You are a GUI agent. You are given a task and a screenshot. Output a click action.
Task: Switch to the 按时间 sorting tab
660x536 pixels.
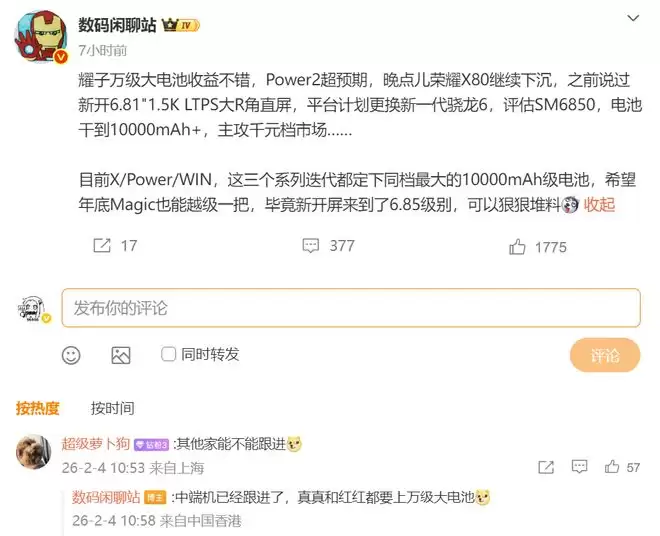pos(112,408)
